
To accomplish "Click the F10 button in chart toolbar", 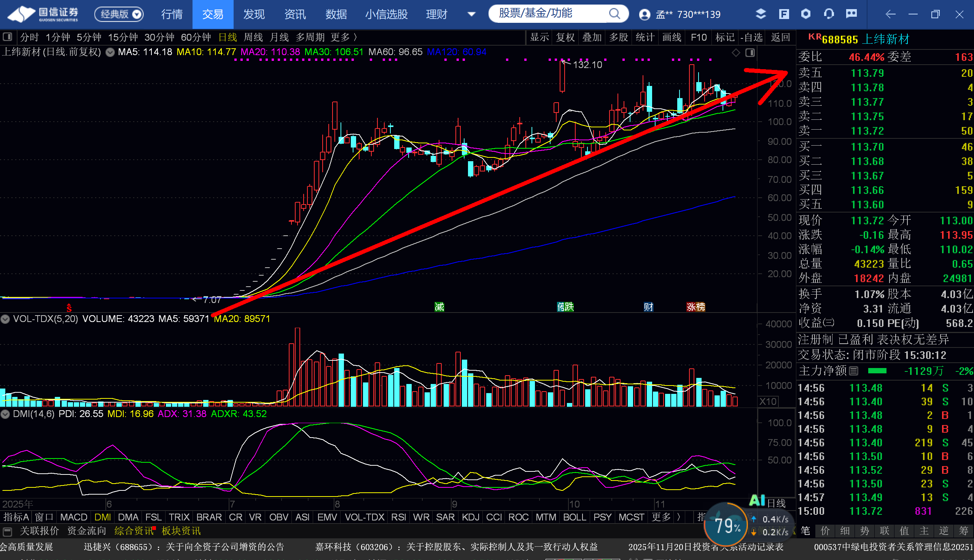I will tap(699, 37).
